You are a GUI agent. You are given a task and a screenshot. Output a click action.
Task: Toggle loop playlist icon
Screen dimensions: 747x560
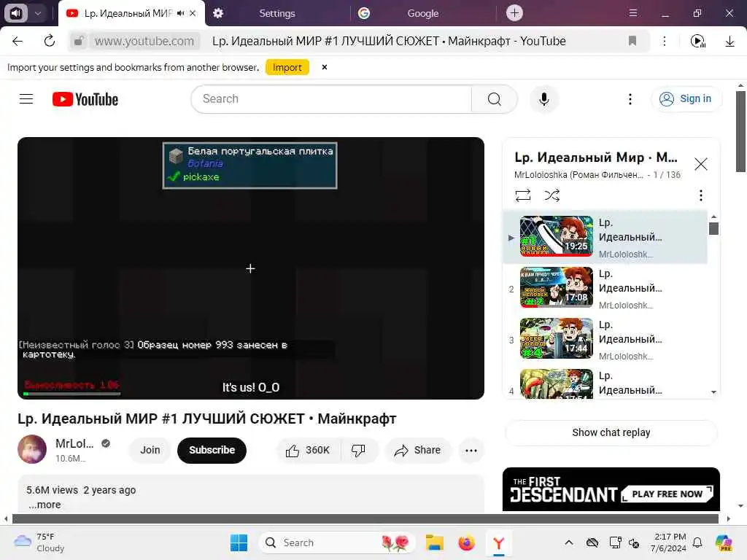click(523, 195)
